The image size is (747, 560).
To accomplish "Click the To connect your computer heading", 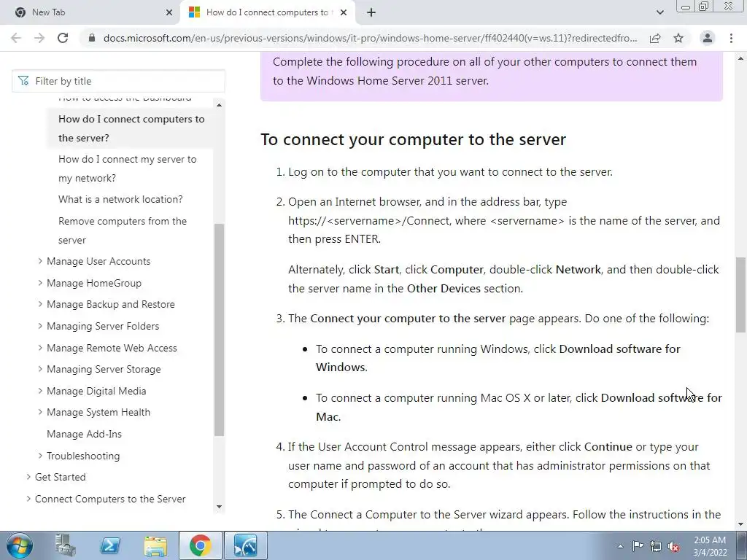I will point(413,139).
